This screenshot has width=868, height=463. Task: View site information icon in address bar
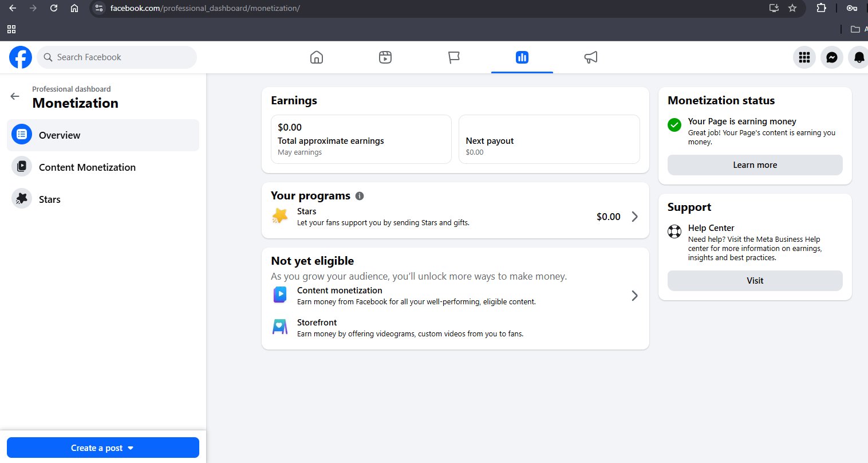pyautogui.click(x=99, y=8)
